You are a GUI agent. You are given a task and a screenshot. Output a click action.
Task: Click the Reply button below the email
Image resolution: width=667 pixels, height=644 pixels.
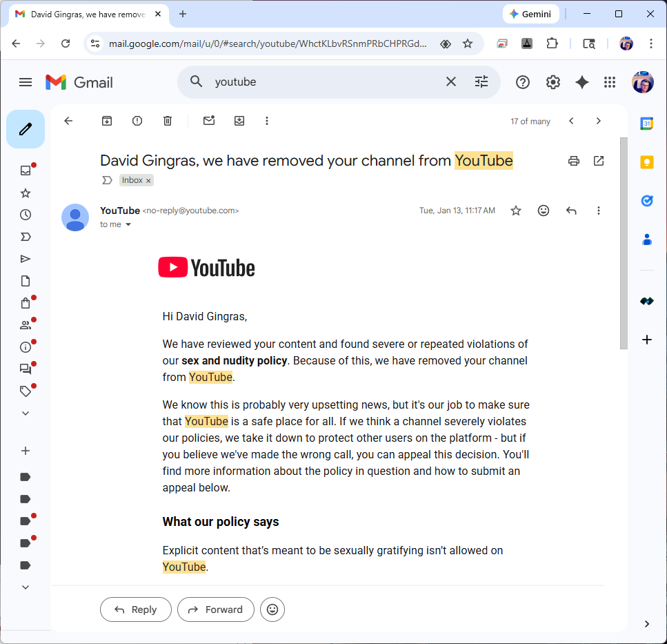tap(135, 609)
